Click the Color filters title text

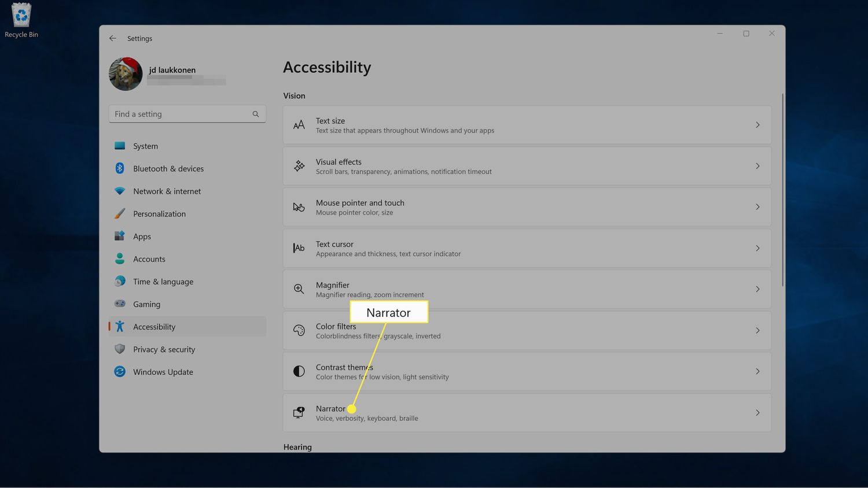click(x=336, y=326)
